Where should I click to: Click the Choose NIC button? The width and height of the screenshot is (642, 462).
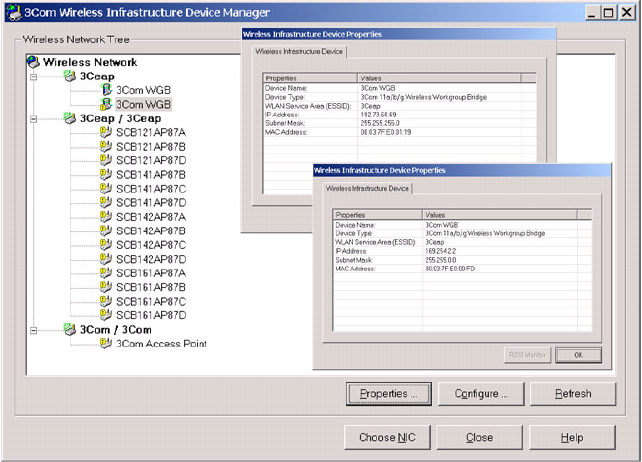coord(387,437)
